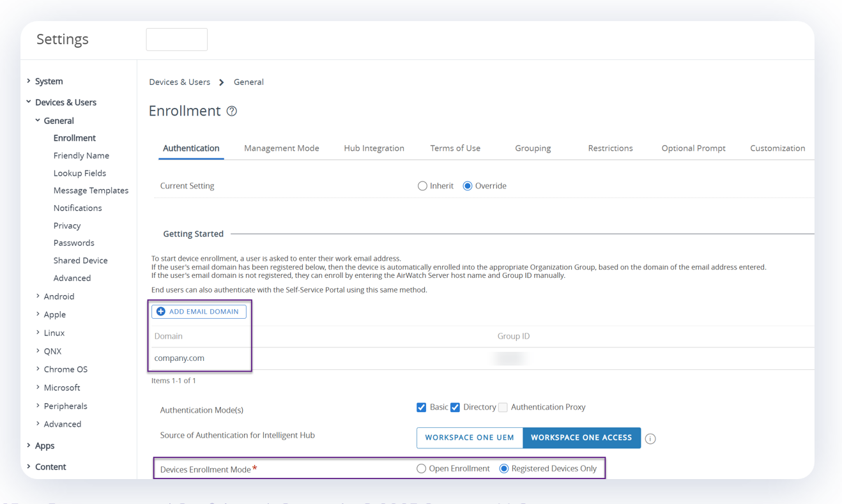Click the info icon next to Workspace One Access
This screenshot has height=504, width=842.
tap(650, 438)
